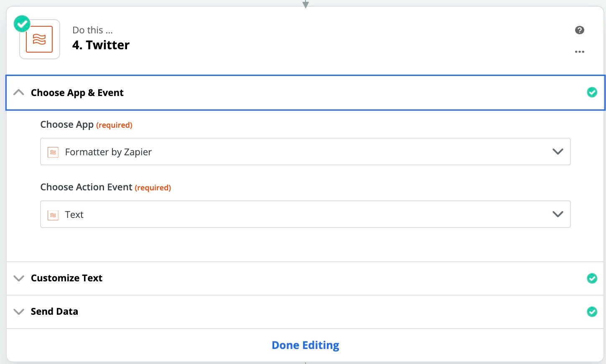
Task: Click dropdown arrow of Action Event field
Action: pos(558,214)
